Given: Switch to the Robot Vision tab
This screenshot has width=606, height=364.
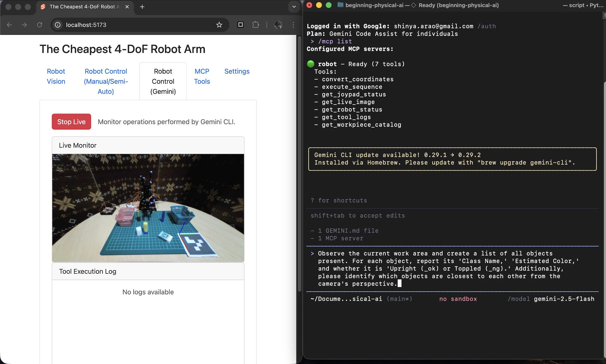Looking at the screenshot, I should pyautogui.click(x=56, y=76).
